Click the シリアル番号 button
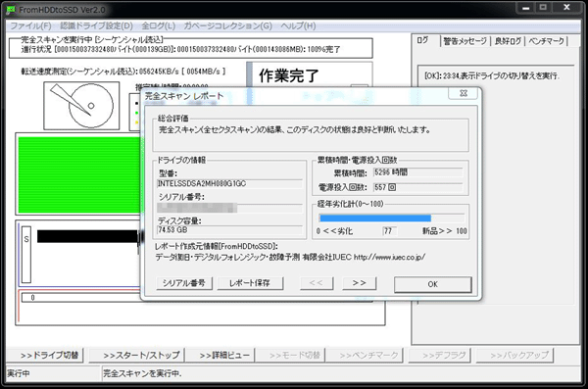The height and width of the screenshot is (389, 588). (184, 283)
